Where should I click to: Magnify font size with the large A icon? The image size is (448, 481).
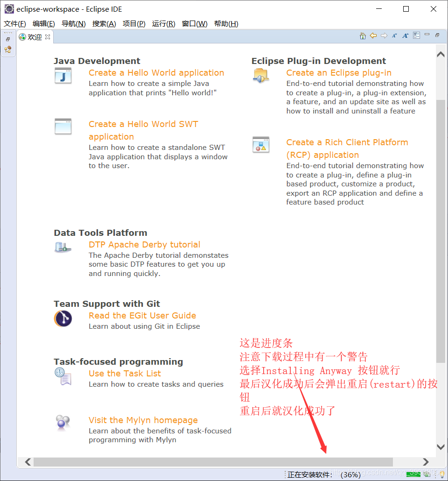pos(406,35)
